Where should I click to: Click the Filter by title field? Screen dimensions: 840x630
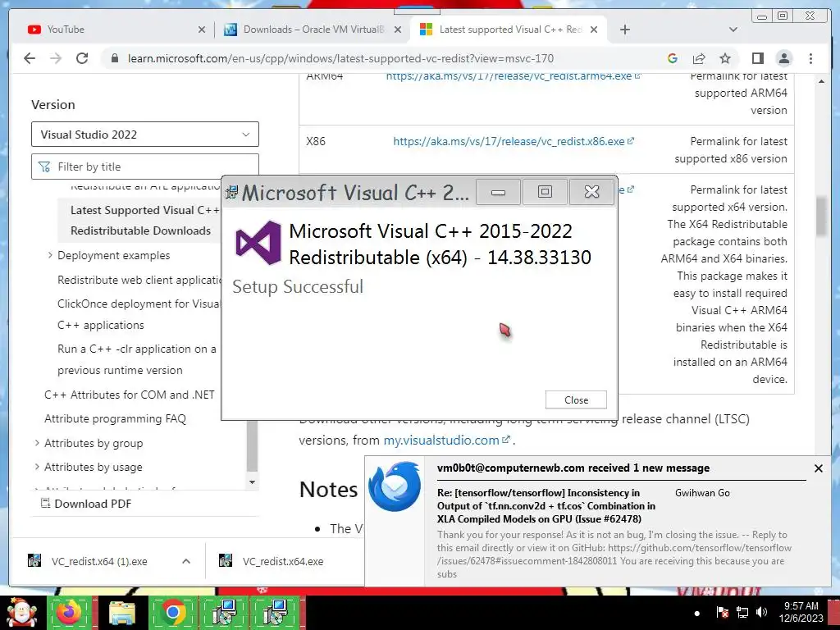click(145, 167)
